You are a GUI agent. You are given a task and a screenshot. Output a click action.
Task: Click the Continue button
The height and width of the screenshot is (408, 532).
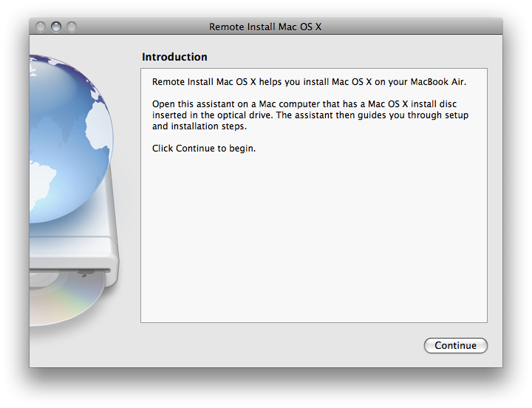coord(455,345)
